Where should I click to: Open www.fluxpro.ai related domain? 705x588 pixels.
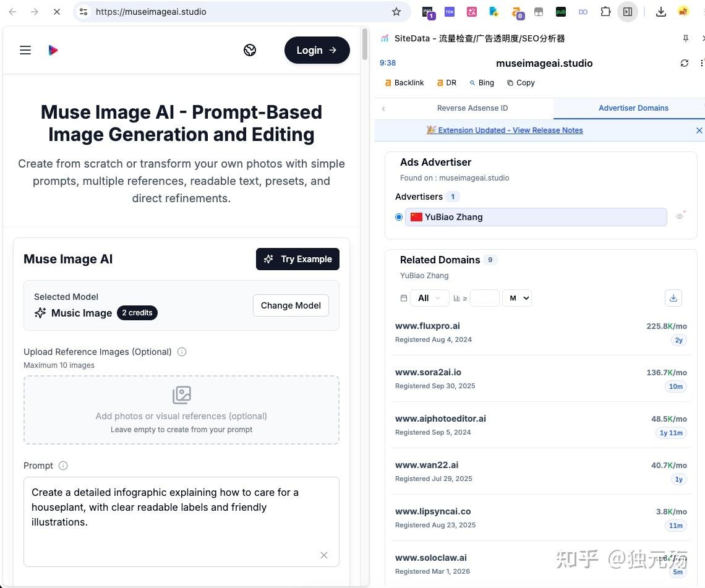427,326
